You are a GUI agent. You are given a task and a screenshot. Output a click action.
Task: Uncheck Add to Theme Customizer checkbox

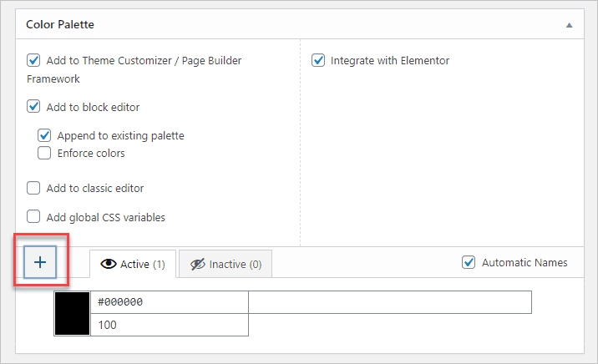pyautogui.click(x=34, y=61)
